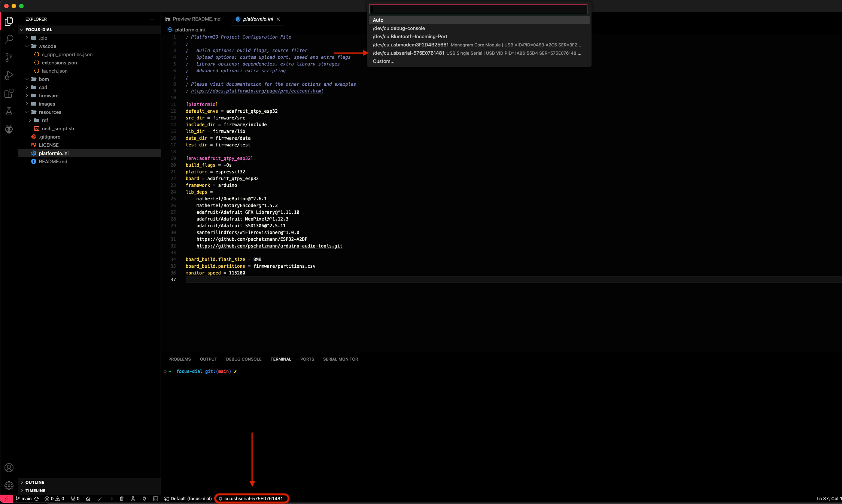842x504 pixels.
Task: Click PlatformIO Upload arrow in status bar
Action: tap(110, 499)
